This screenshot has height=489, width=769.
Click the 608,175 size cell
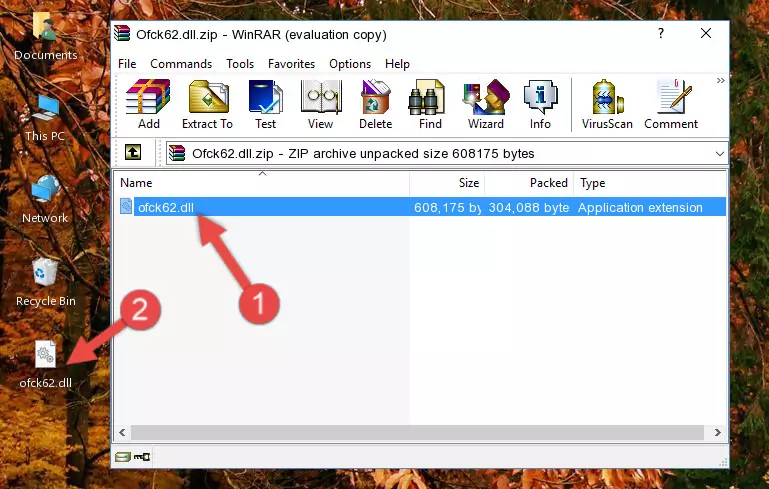tap(447, 207)
